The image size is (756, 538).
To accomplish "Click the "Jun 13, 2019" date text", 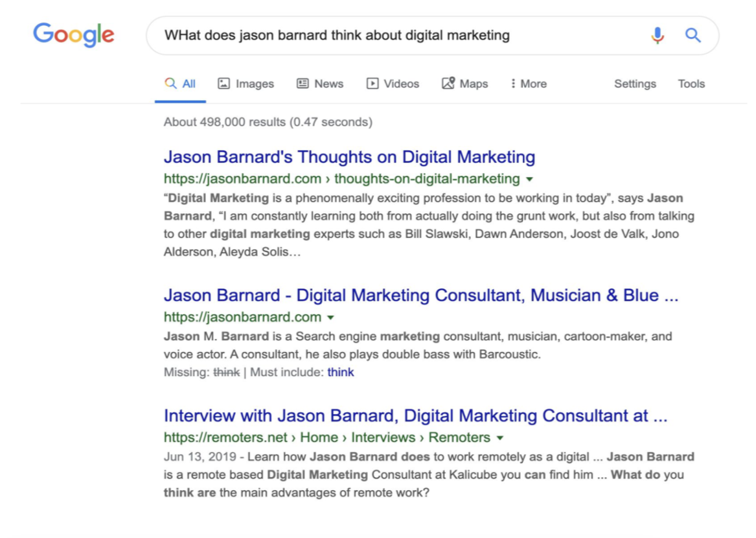I will coord(200,457).
